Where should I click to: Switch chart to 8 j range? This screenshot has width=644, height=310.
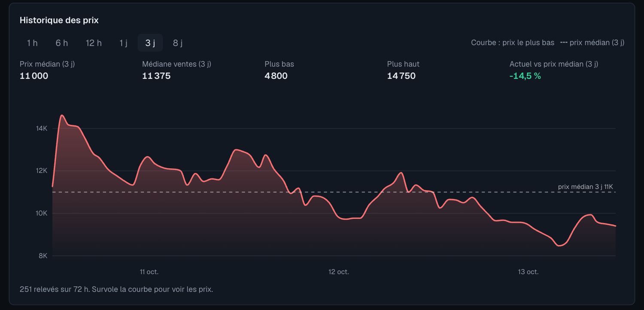(178, 43)
